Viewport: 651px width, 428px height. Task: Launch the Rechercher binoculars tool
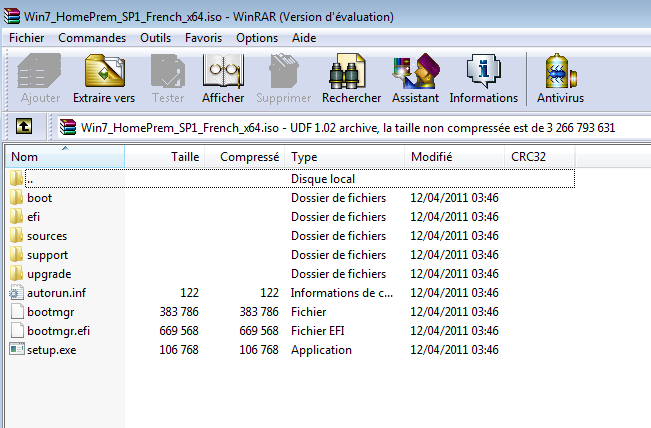[x=351, y=78]
